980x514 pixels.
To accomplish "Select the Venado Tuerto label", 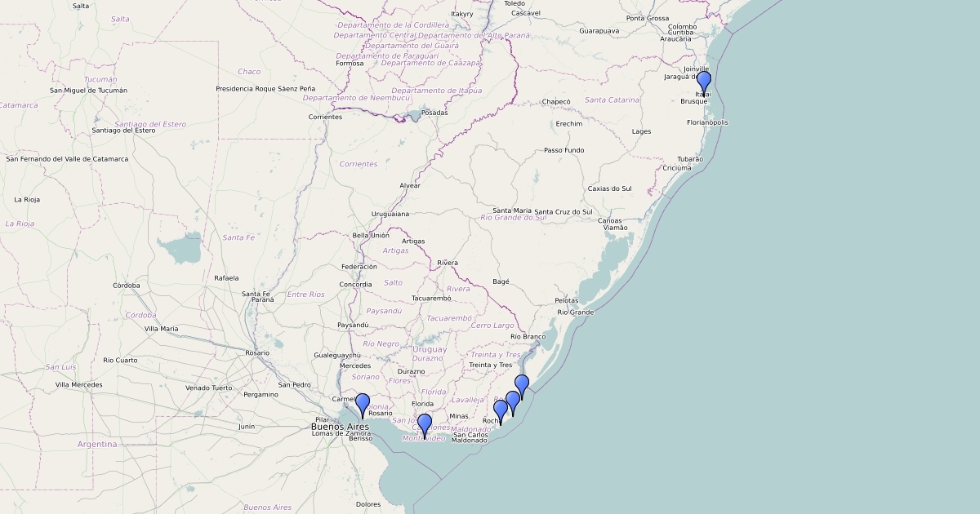I will (208, 388).
